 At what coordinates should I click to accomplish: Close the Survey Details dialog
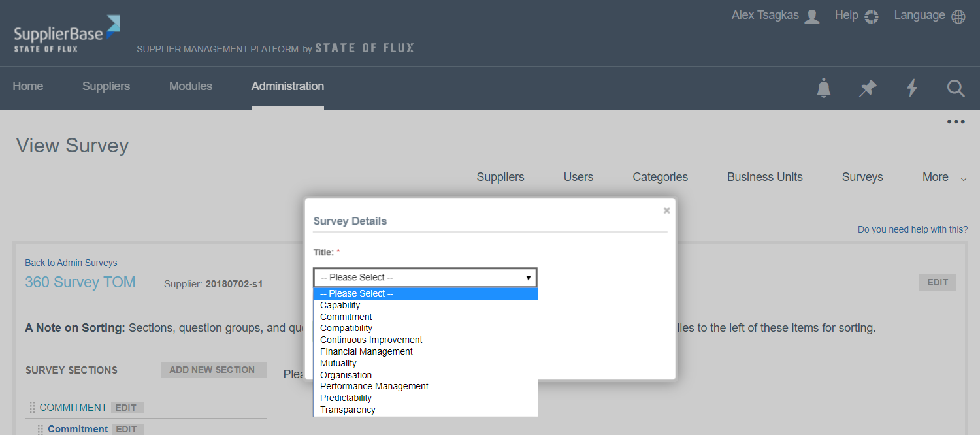click(666, 210)
